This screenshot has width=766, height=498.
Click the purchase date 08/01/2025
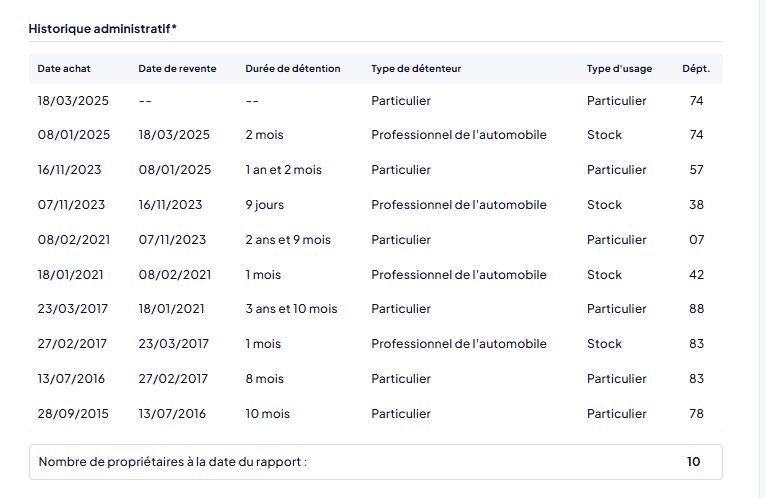pos(73,135)
